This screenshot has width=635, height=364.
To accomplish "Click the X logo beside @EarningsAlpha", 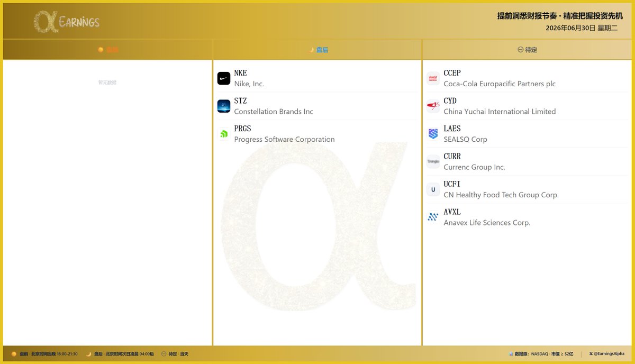I will (x=591, y=354).
